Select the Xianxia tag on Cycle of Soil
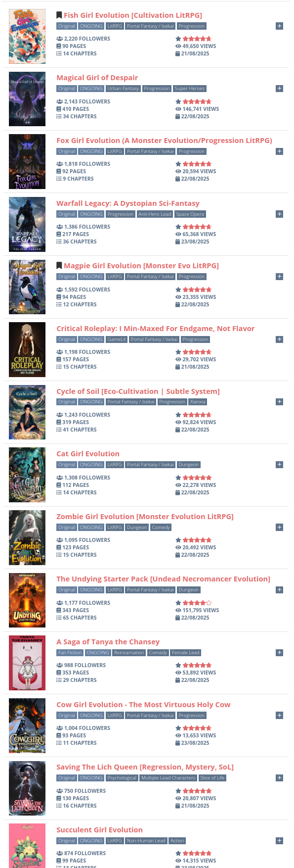294x868 pixels. pos(198,402)
